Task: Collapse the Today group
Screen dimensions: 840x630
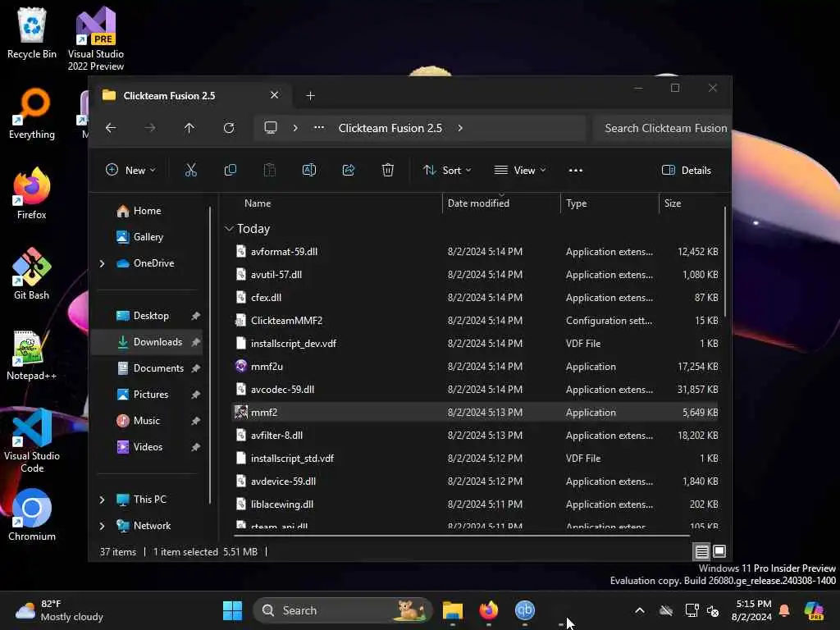Action: coord(229,229)
